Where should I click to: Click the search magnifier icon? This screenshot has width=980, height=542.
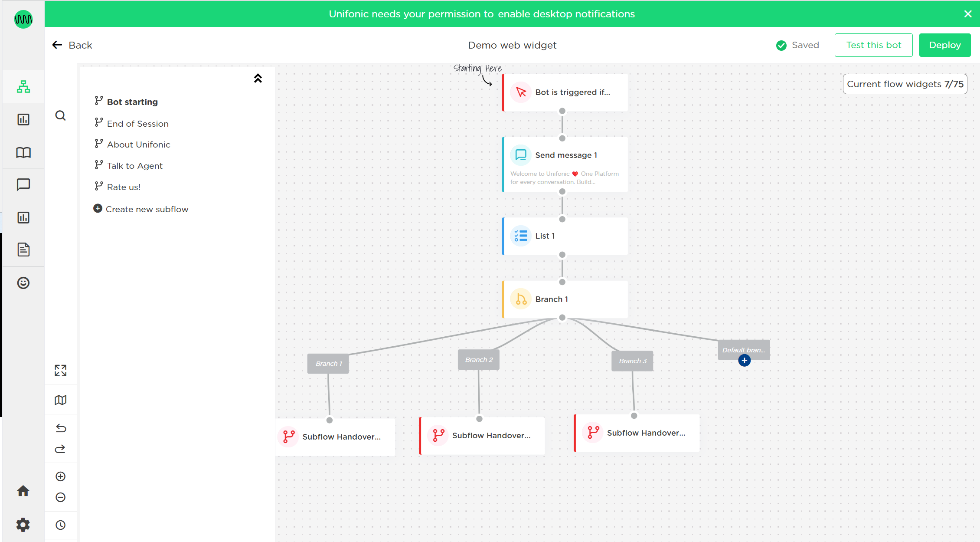61,115
